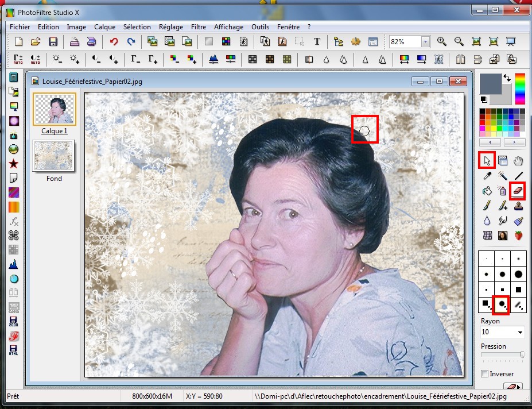Screen dimensions: 532x409
Task: Open the calculator icon in left sidebar
Action: point(14,78)
